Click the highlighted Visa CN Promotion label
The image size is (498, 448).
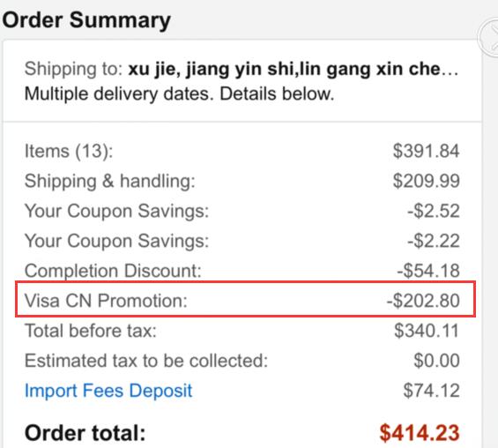(x=106, y=301)
